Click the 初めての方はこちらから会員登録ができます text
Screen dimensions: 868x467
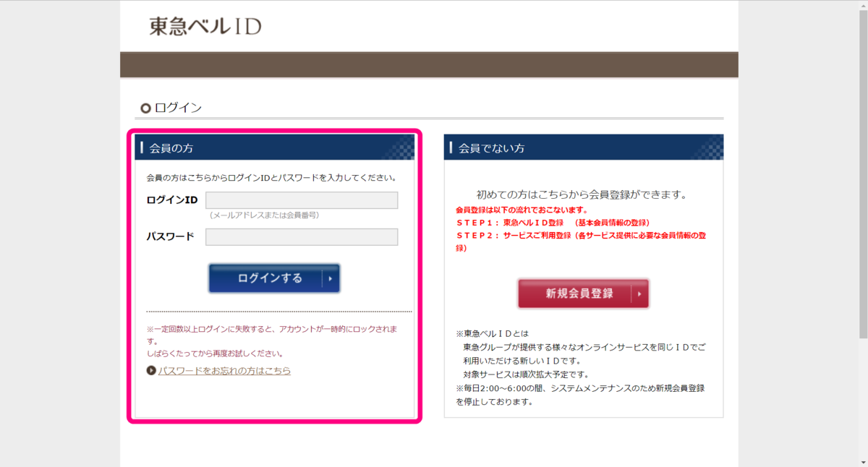[x=581, y=195]
